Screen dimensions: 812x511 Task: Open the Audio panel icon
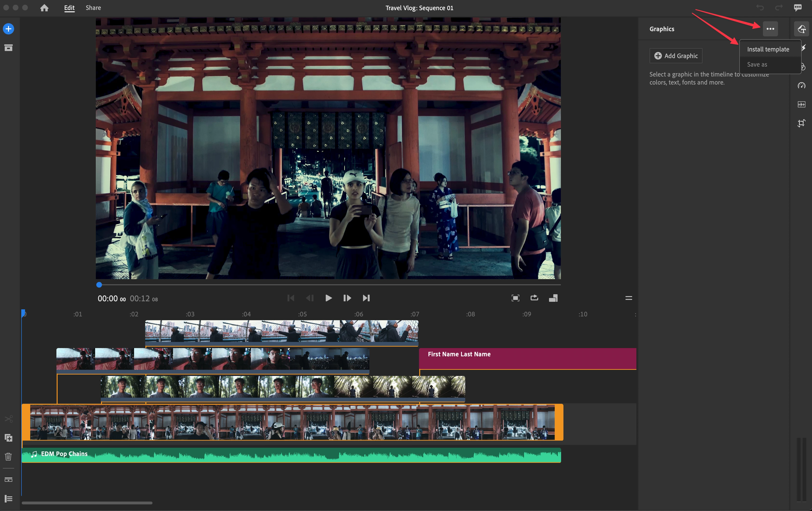[802, 105]
